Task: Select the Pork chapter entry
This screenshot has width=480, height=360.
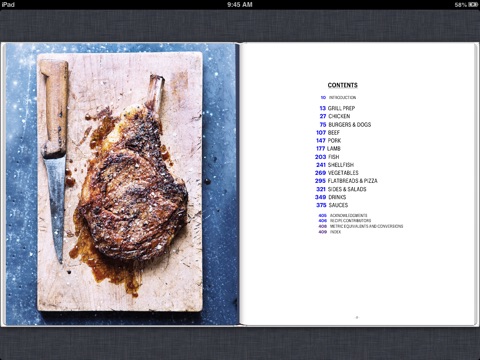Action: [x=329, y=141]
